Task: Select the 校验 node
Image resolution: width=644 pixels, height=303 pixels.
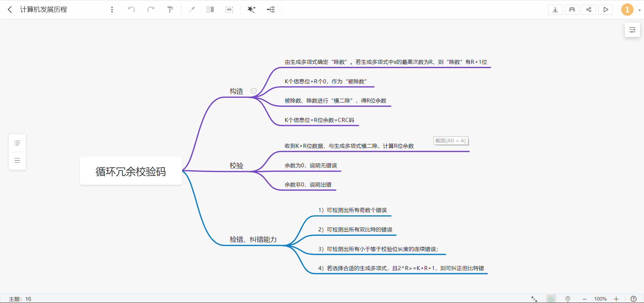Action: [236, 165]
